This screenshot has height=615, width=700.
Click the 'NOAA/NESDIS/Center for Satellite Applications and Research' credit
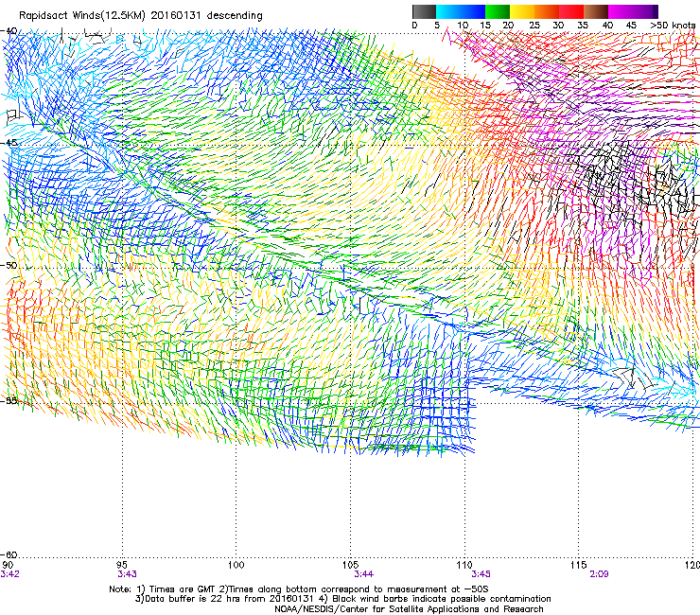coord(409,609)
